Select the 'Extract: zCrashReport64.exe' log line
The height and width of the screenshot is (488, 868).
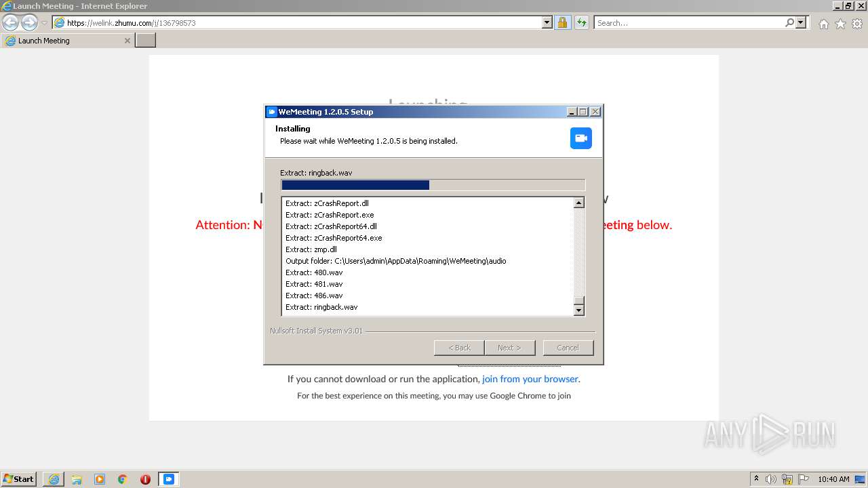point(334,238)
